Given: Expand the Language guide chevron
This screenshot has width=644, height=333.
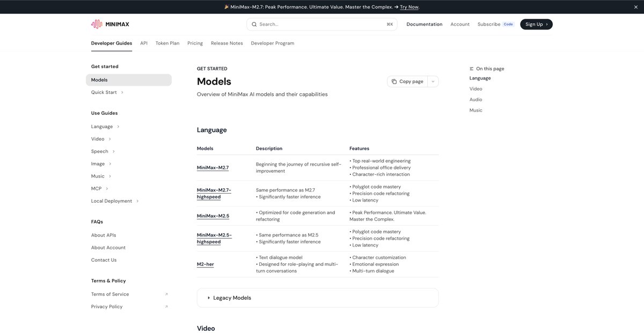Looking at the screenshot, I should pos(118,127).
